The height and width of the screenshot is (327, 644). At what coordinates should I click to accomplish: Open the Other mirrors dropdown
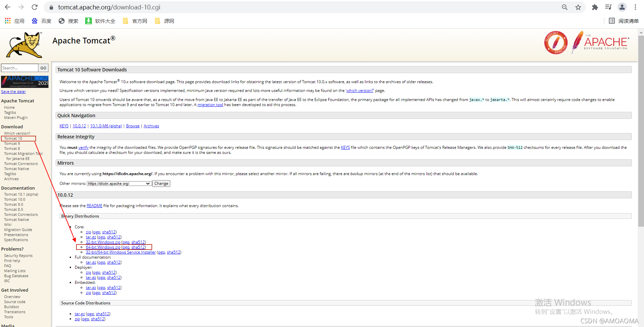(119, 184)
